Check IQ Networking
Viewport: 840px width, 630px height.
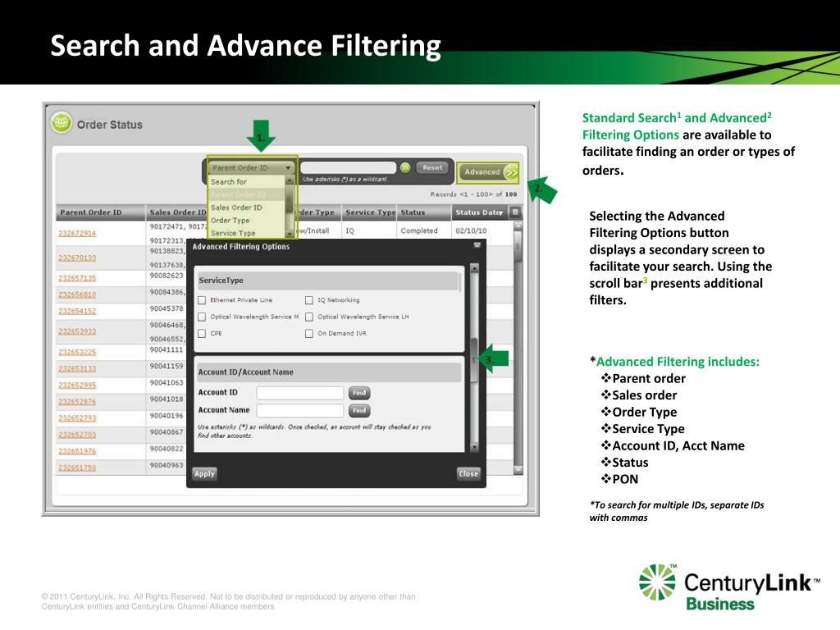309,300
